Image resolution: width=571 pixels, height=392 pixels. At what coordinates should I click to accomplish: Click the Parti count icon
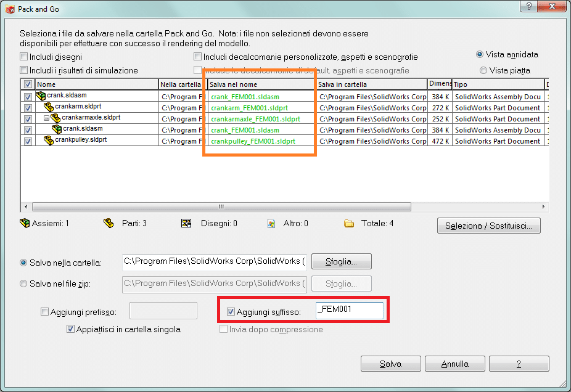tap(109, 223)
